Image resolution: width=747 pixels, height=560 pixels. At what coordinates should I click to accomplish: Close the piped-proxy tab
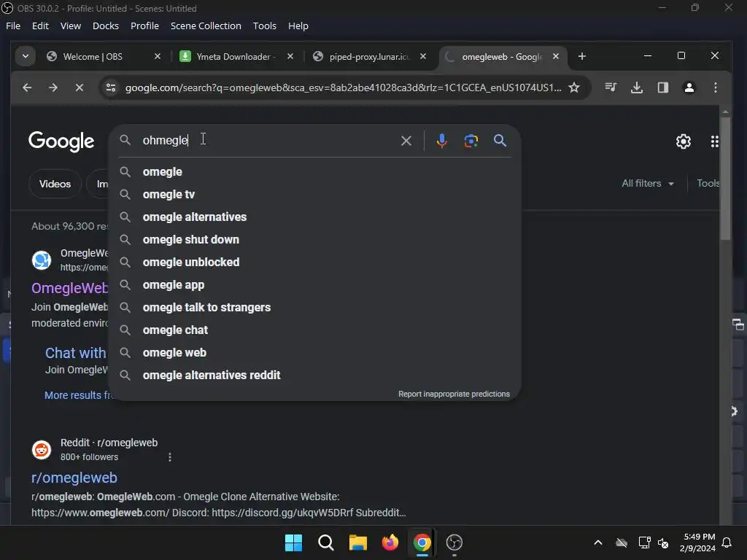point(423,56)
